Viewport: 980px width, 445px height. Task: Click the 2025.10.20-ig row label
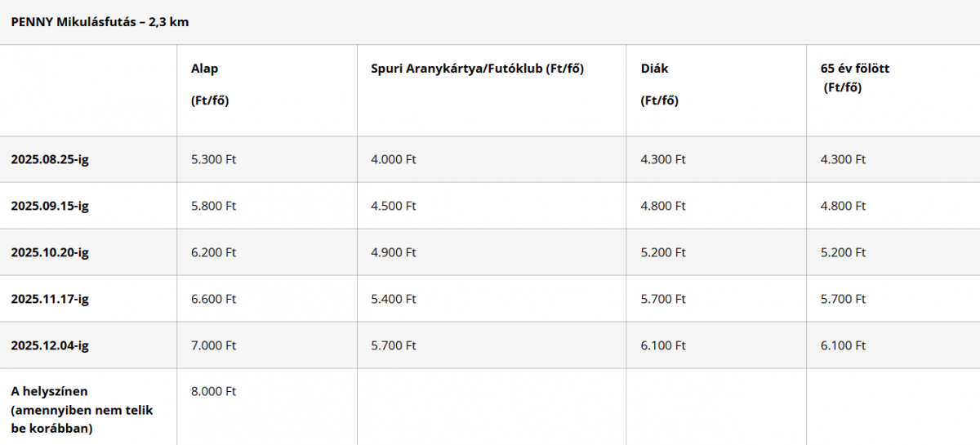pos(50,252)
